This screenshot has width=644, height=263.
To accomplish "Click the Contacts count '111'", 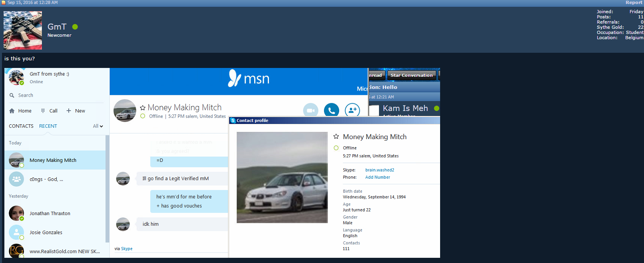I will tap(346, 249).
